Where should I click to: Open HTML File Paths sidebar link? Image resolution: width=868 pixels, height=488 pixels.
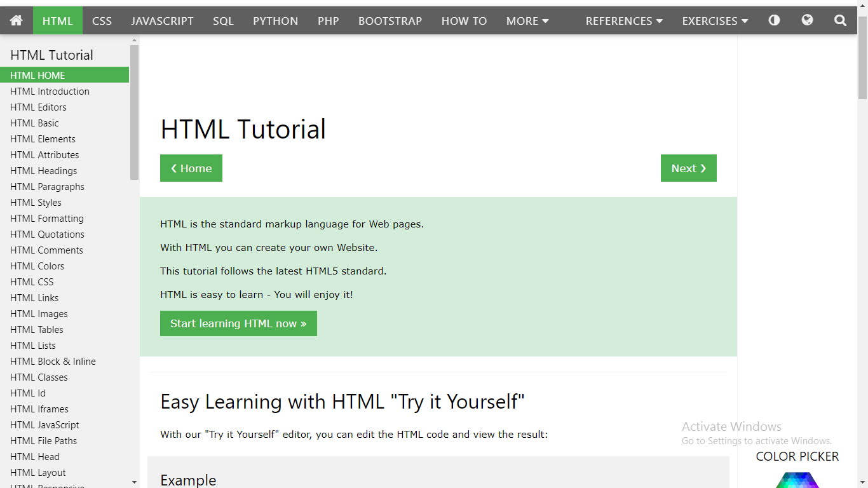[x=64, y=440]
